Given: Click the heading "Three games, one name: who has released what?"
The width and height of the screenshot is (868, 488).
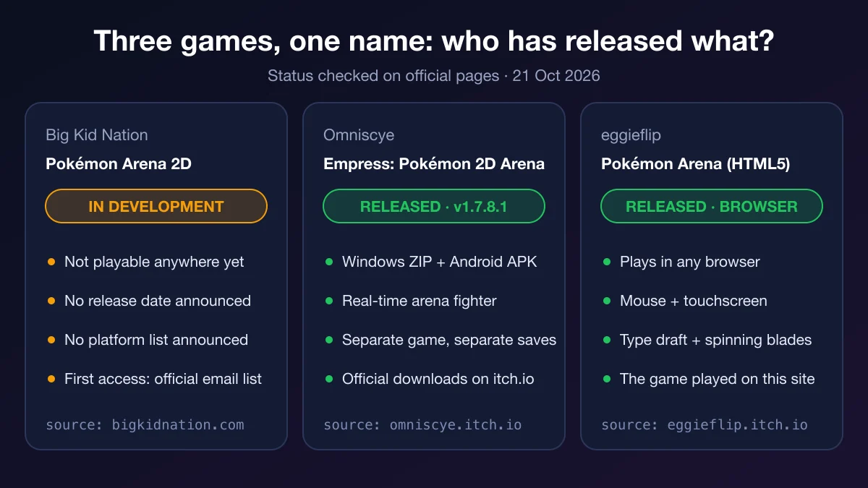Looking at the screenshot, I should (434, 41).
